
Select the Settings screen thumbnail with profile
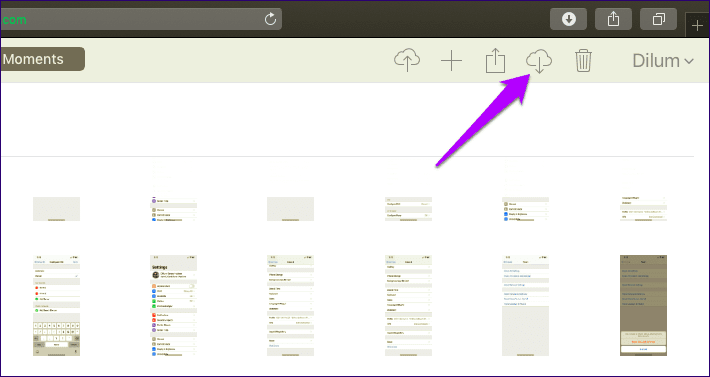pyautogui.click(x=173, y=305)
